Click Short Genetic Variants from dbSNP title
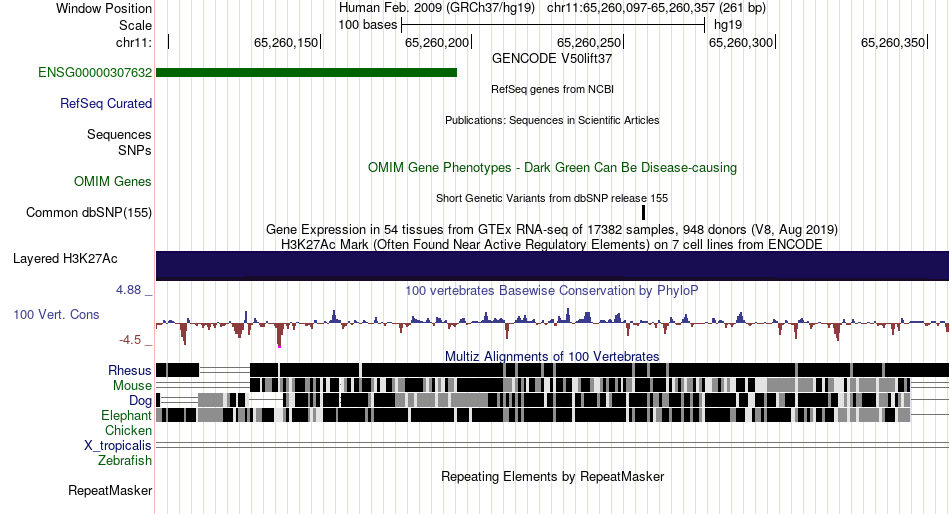Viewport: 950px width, 514px height. pos(552,198)
